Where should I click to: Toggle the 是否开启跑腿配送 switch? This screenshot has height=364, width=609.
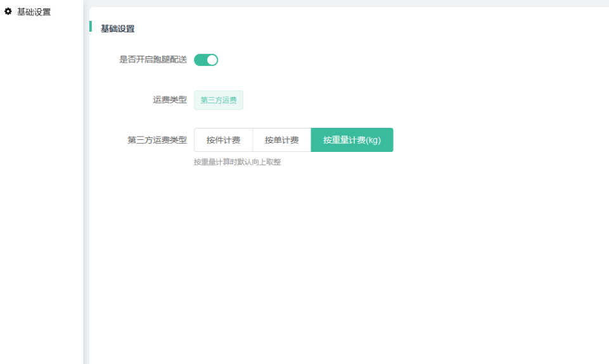(x=206, y=60)
